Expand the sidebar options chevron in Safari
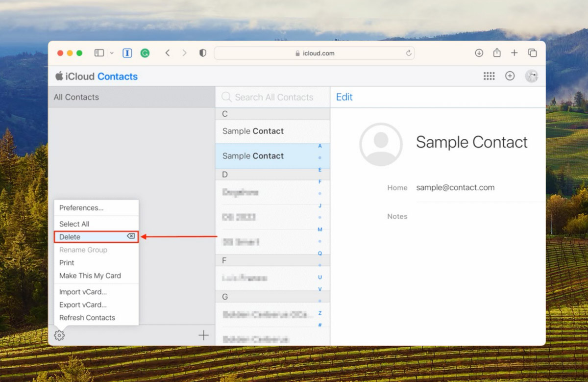Image resolution: width=588 pixels, height=382 pixels. click(x=112, y=53)
